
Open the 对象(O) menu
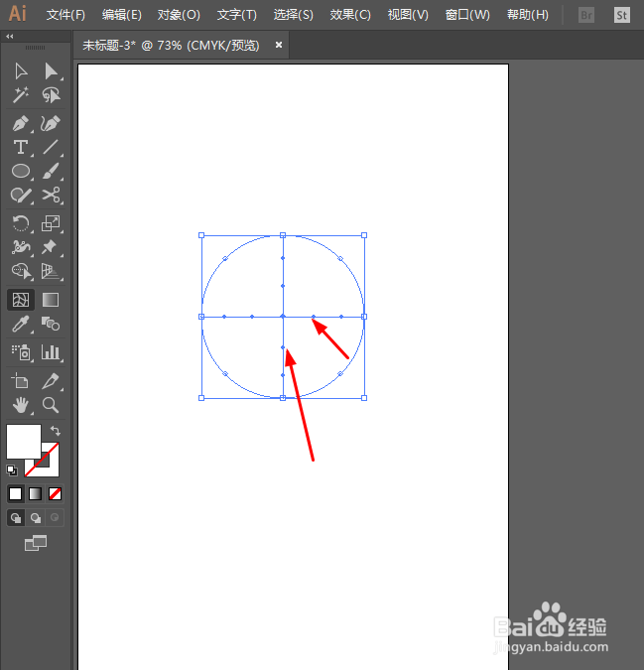click(179, 15)
